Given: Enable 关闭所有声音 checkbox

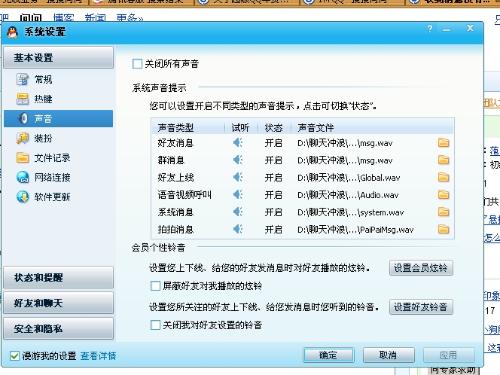Looking at the screenshot, I should (x=137, y=64).
